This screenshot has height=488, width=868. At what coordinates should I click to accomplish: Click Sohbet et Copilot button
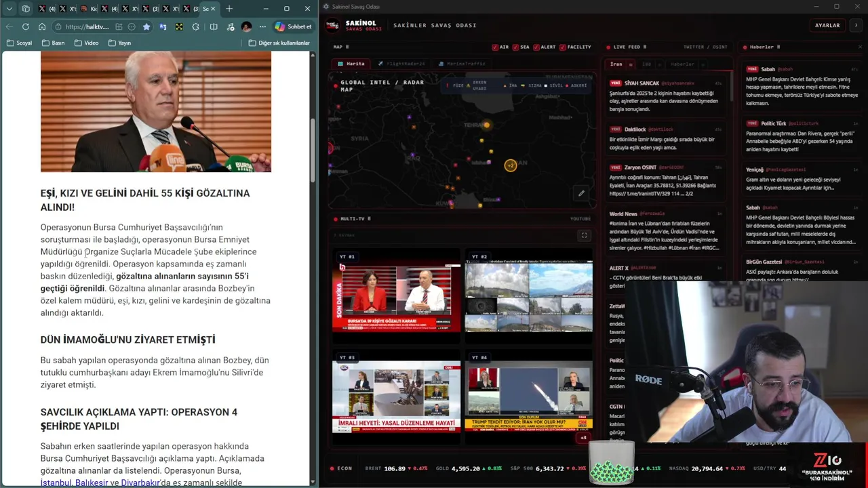pyautogui.click(x=294, y=26)
